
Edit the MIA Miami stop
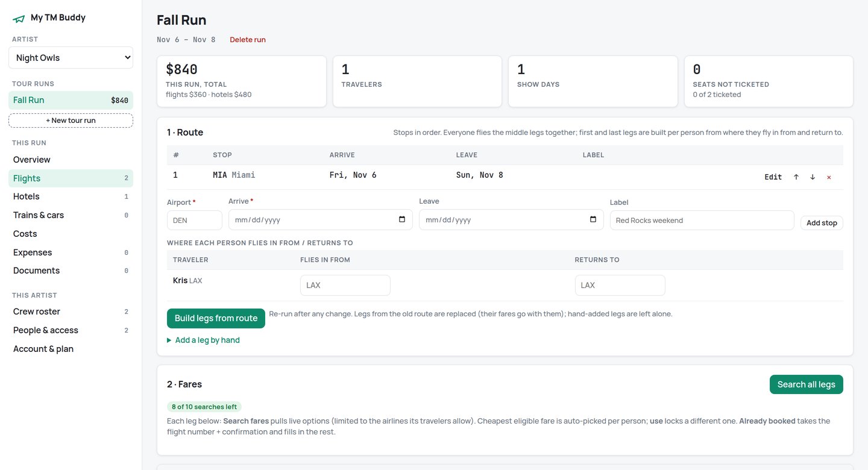click(x=773, y=177)
